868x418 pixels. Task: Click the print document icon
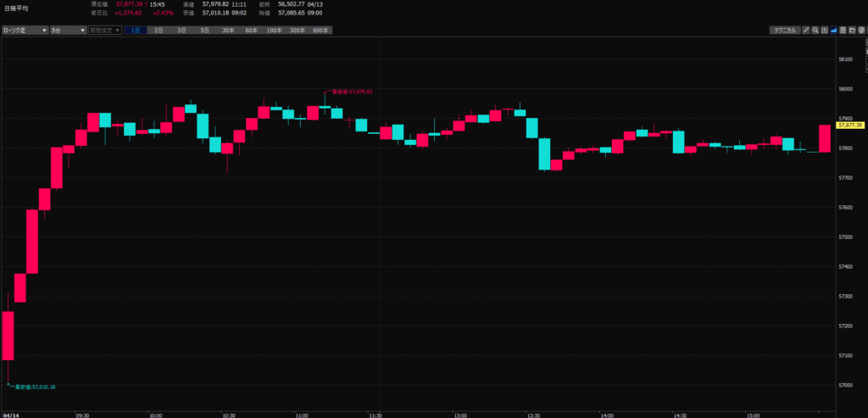(x=843, y=30)
